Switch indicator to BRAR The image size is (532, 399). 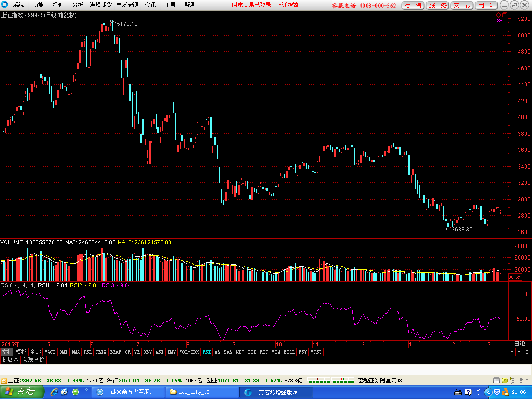[x=116, y=352]
